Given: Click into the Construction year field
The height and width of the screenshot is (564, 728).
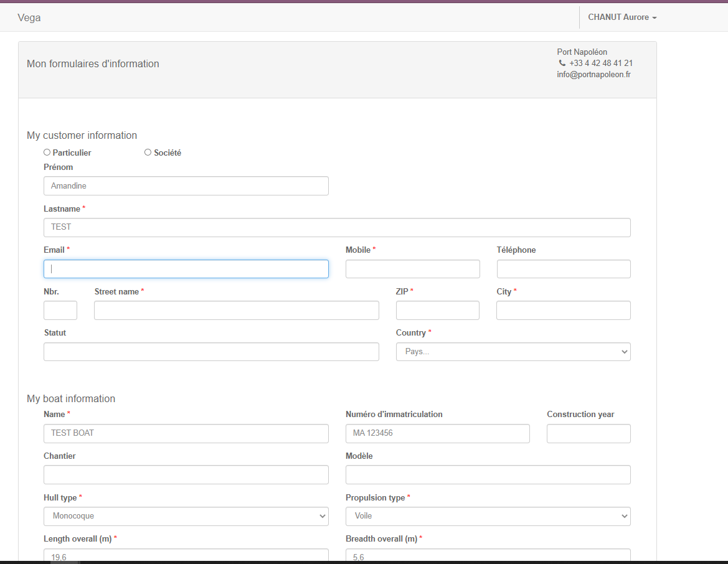Looking at the screenshot, I should click(589, 433).
